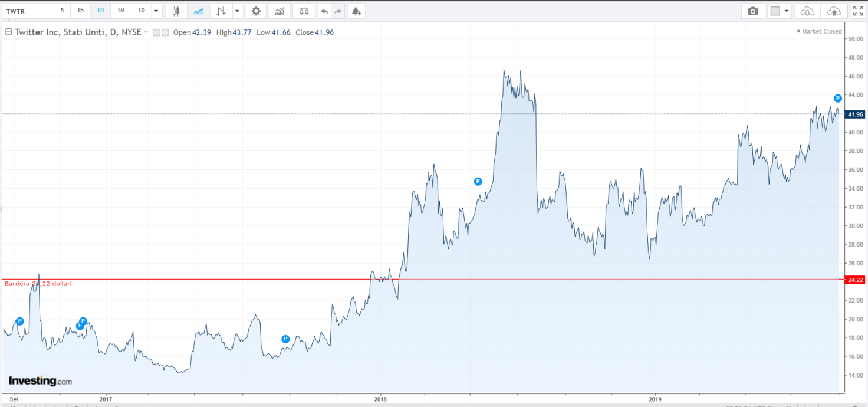Open the time interval dropdown arrow
The image size is (868, 407).
(x=156, y=11)
